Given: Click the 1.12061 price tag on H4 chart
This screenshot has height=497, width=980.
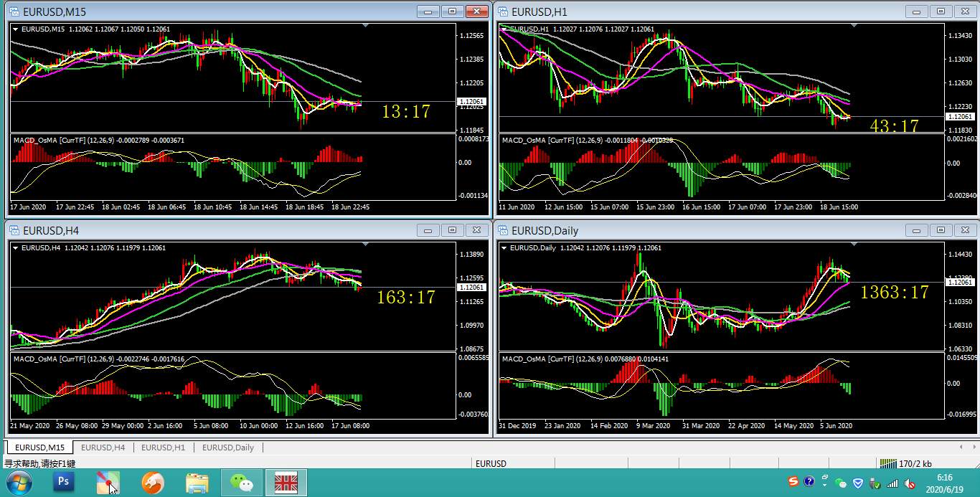Looking at the screenshot, I should pyautogui.click(x=471, y=287).
